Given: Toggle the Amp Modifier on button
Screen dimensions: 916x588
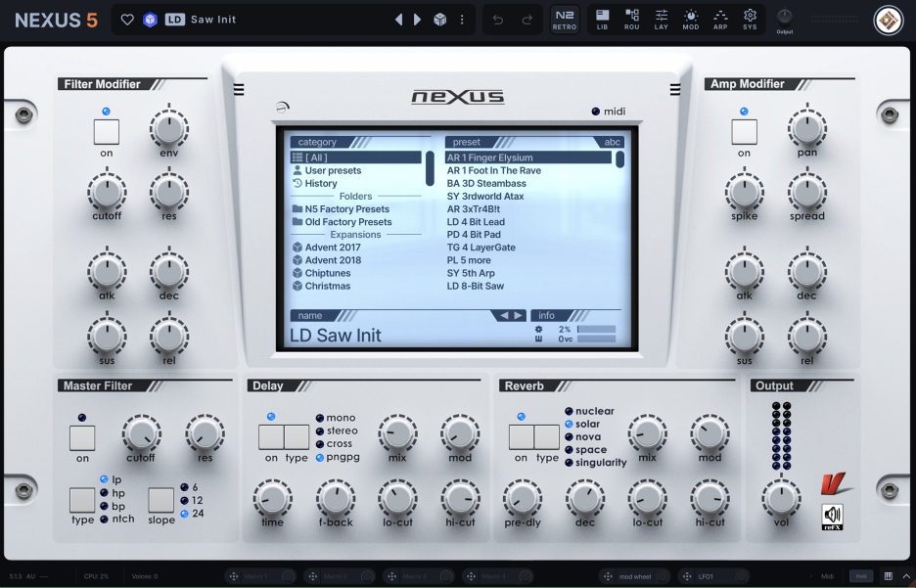Looking at the screenshot, I should click(744, 132).
